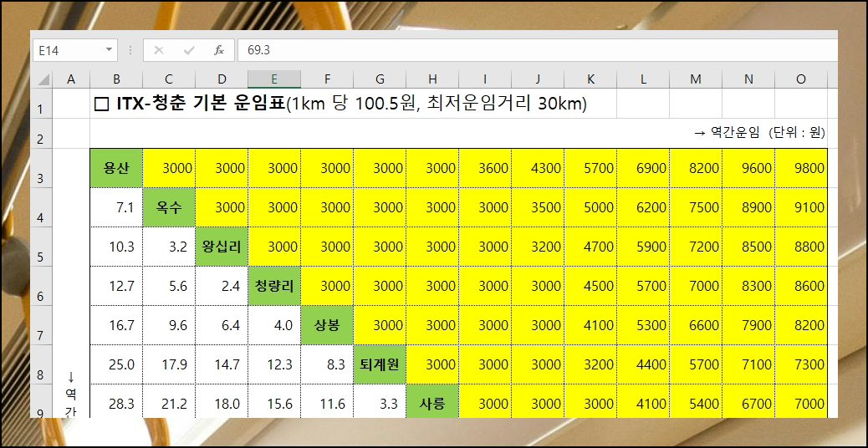
Task: Click the fare cell 5300
Action: click(x=643, y=325)
